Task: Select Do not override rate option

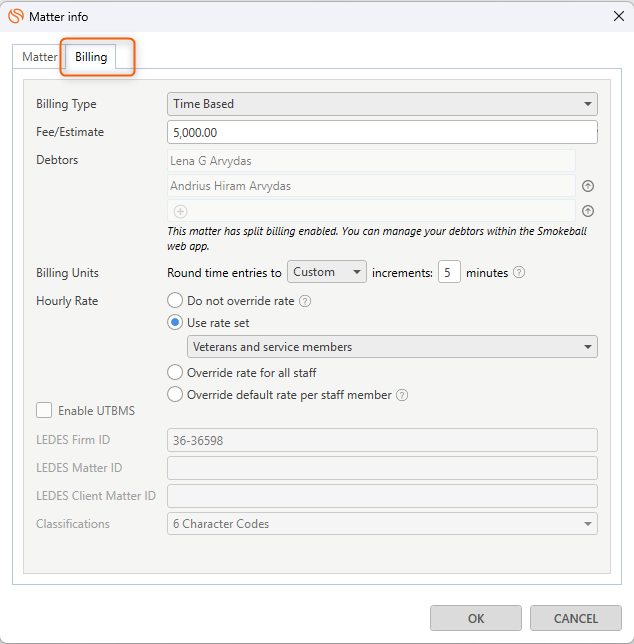Action: click(176, 300)
